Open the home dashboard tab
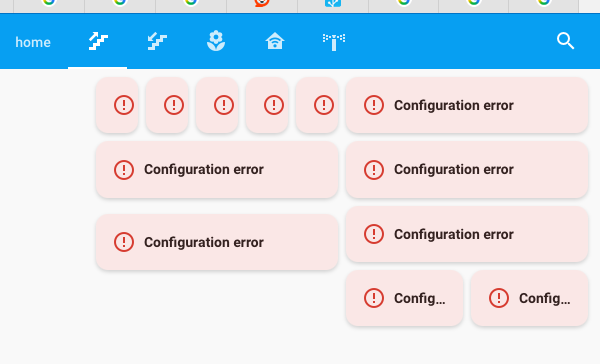The width and height of the screenshot is (600, 364). [33, 42]
